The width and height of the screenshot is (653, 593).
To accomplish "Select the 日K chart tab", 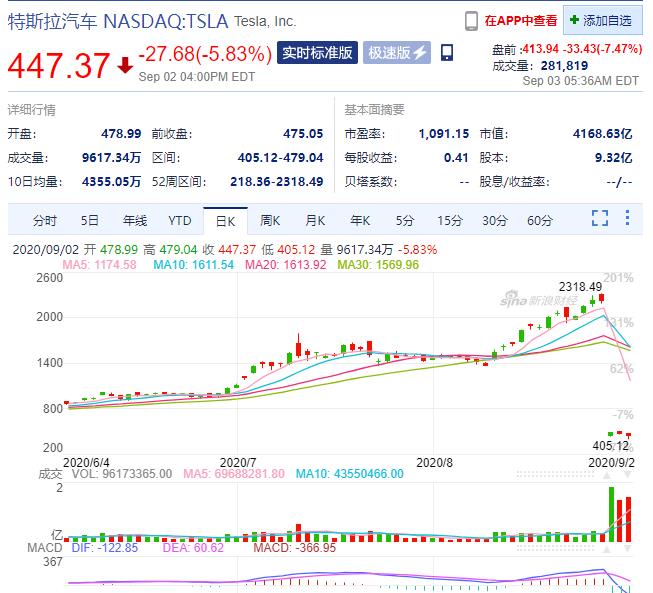I will (225, 221).
